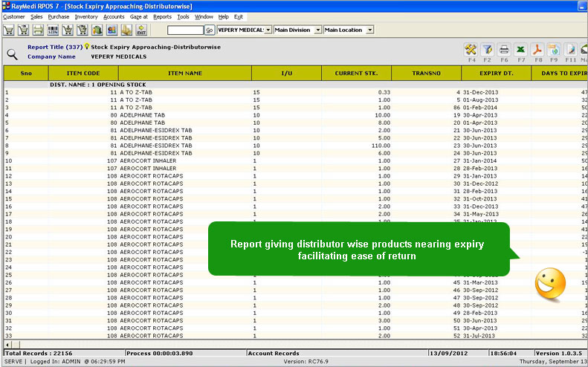Select row 10 AEROCORT INHALER
588x367 pixels.
click(x=296, y=160)
